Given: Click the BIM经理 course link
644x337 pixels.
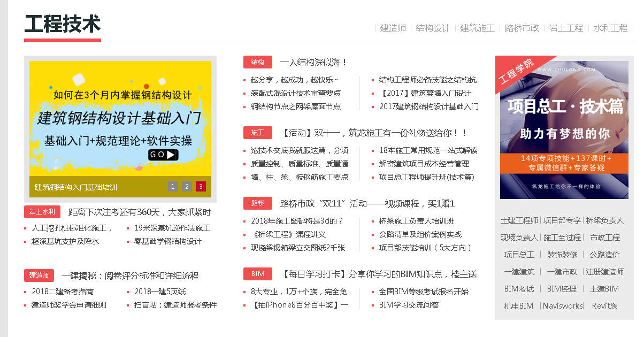Looking at the screenshot, I should [x=562, y=289].
